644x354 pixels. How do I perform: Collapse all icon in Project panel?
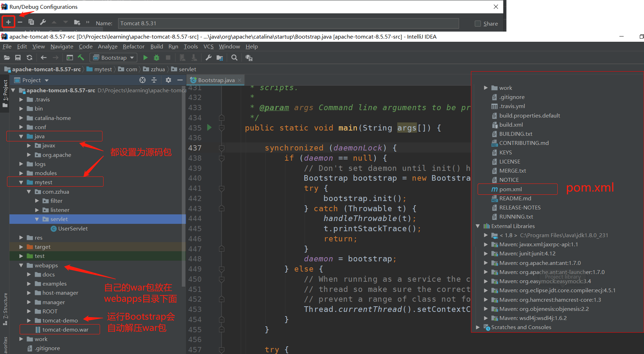154,80
